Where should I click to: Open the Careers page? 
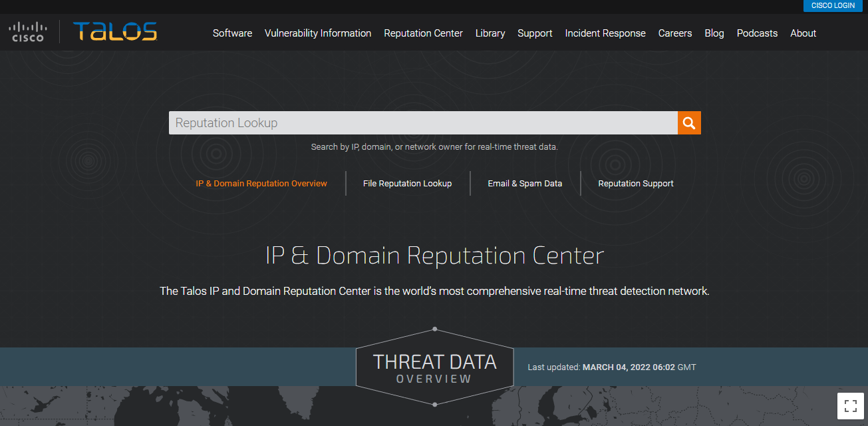click(x=675, y=33)
